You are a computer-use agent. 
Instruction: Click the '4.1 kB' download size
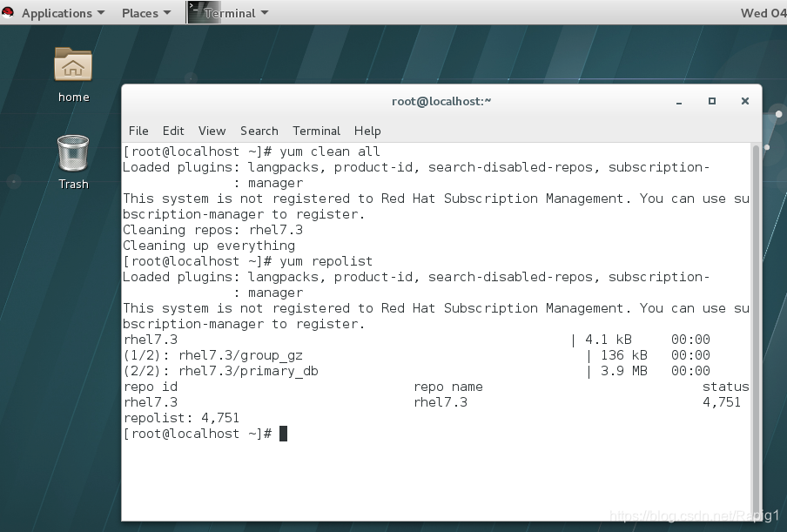tap(609, 340)
